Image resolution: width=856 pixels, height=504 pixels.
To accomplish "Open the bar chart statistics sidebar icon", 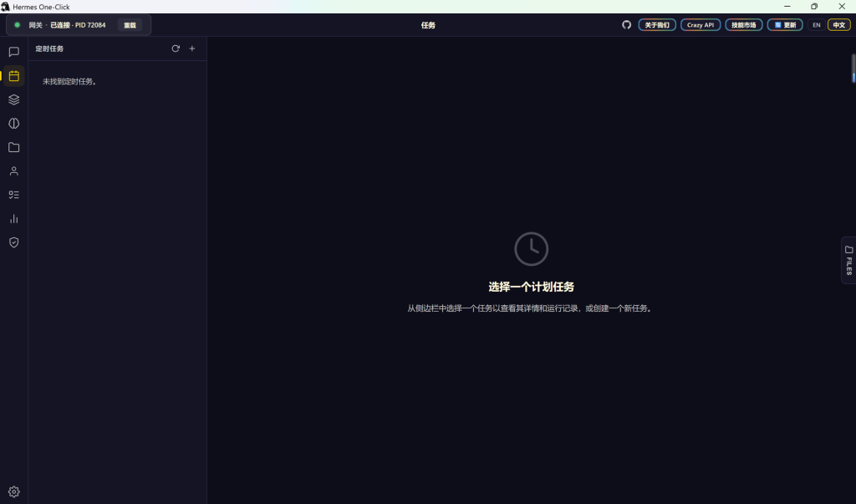I will pyautogui.click(x=13, y=219).
